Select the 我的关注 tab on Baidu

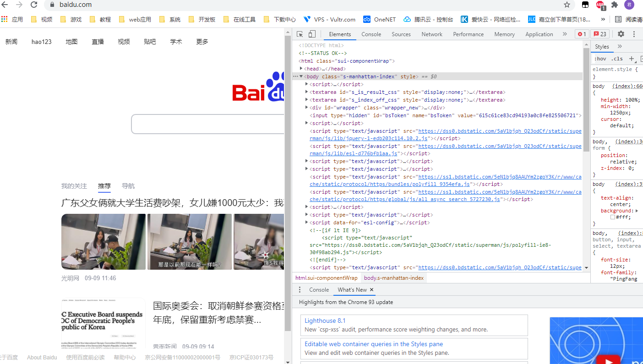point(74,186)
